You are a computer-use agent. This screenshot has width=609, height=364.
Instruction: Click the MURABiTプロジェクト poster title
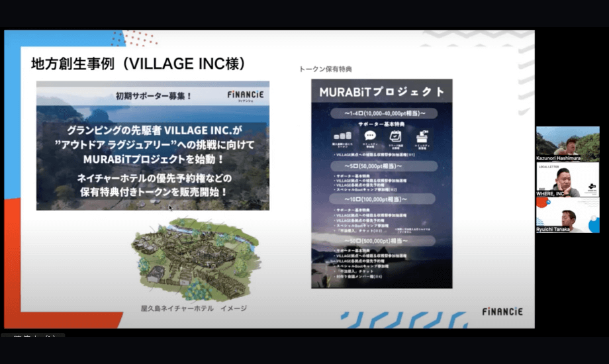(x=382, y=92)
